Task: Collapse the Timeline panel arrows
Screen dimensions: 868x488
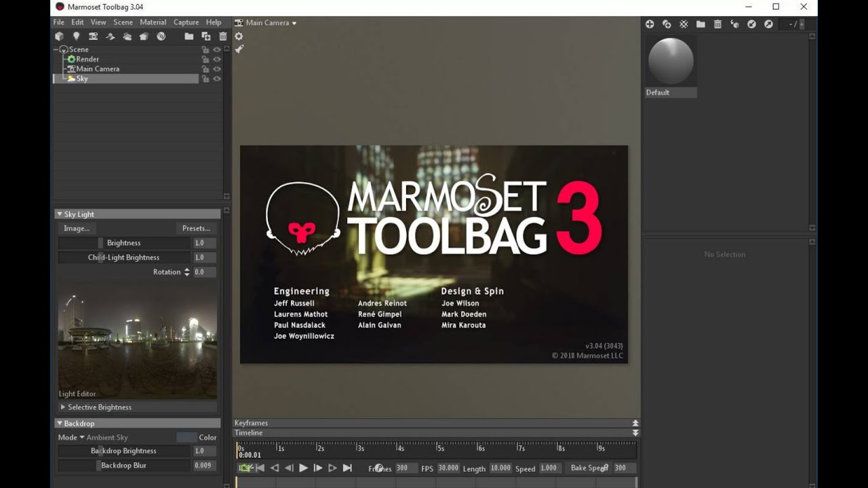Action: click(x=635, y=432)
